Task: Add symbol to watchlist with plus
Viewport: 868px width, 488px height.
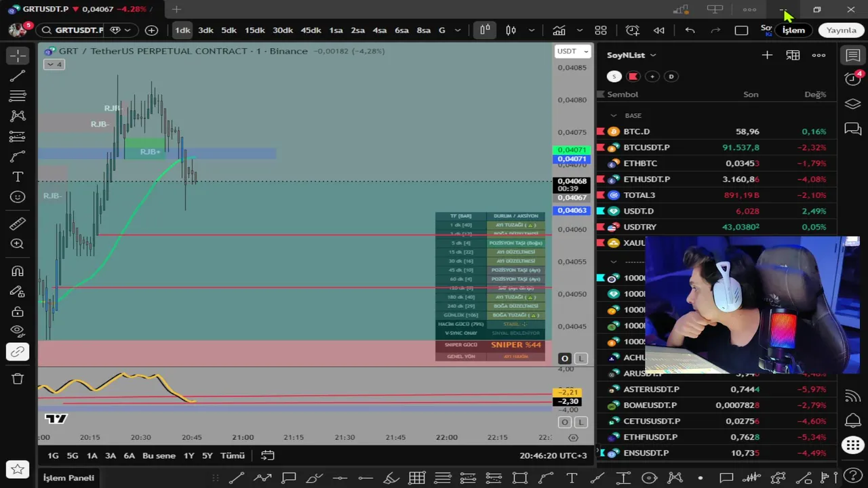Action: point(767,55)
